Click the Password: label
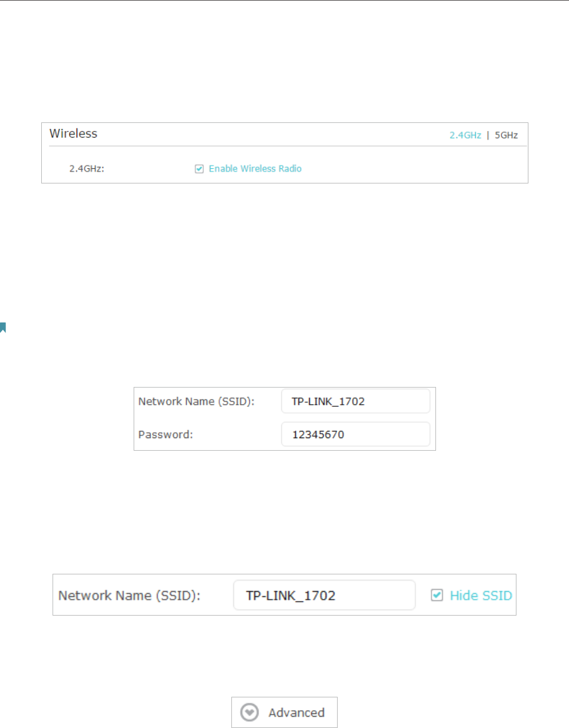569x728 pixels. click(x=166, y=435)
